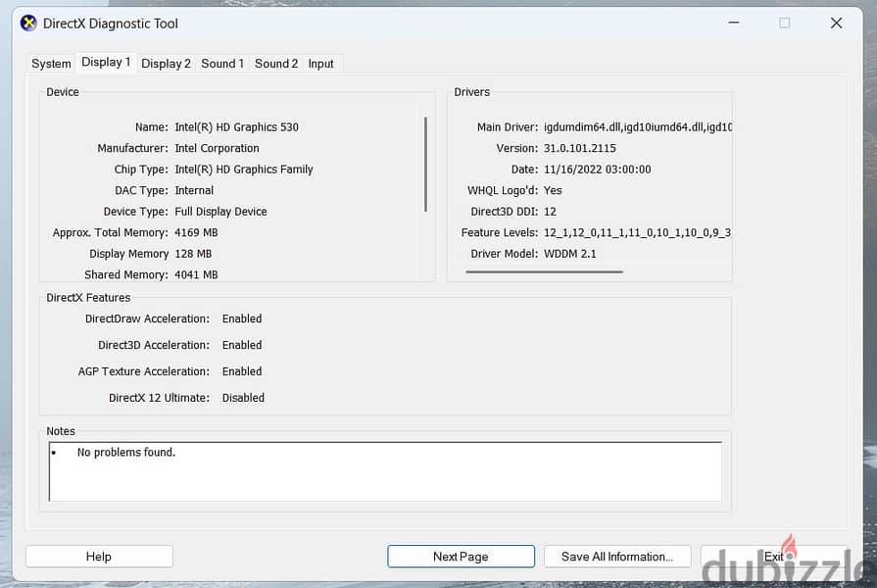Click inside the Notes text box
The height and width of the screenshot is (588, 877).
pyautogui.click(x=385, y=471)
